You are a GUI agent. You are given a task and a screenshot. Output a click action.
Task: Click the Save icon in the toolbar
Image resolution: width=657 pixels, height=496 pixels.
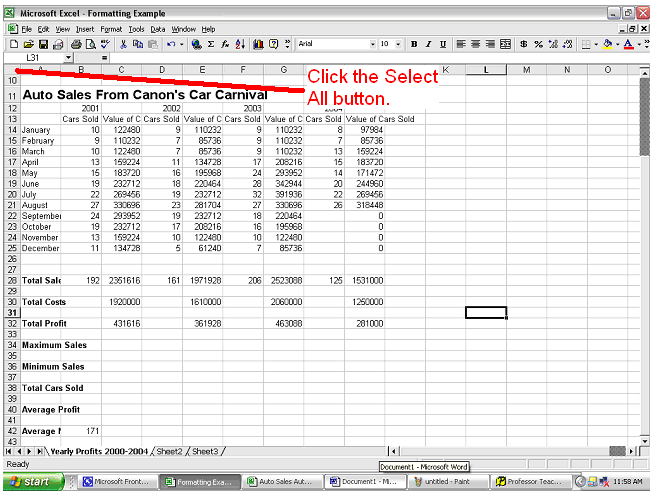pyautogui.click(x=43, y=45)
